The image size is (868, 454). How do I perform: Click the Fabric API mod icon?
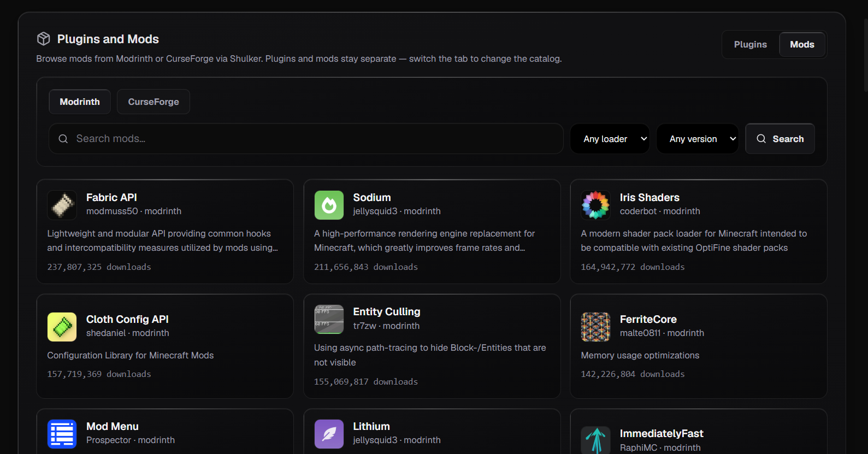[62, 205]
